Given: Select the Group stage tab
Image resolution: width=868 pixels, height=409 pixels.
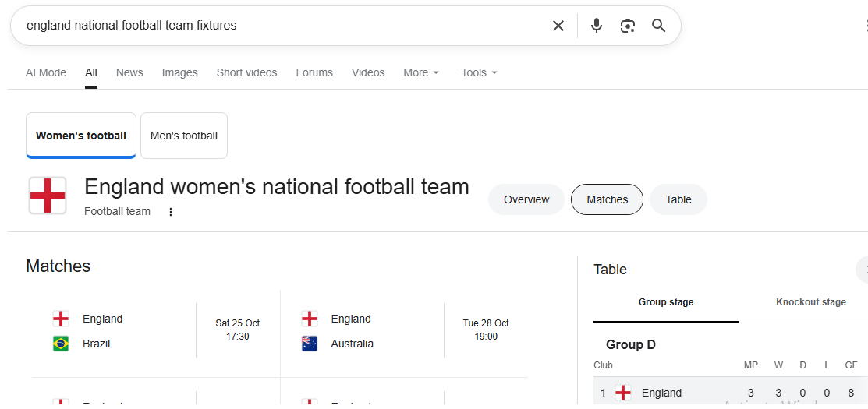Looking at the screenshot, I should (x=665, y=302).
